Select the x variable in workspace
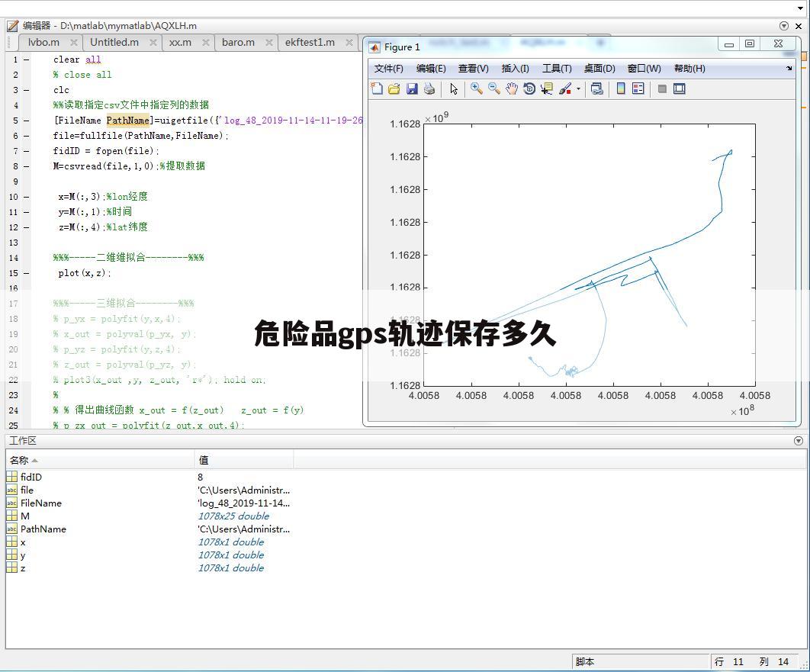Viewport: 810px width, 672px height. [23, 542]
